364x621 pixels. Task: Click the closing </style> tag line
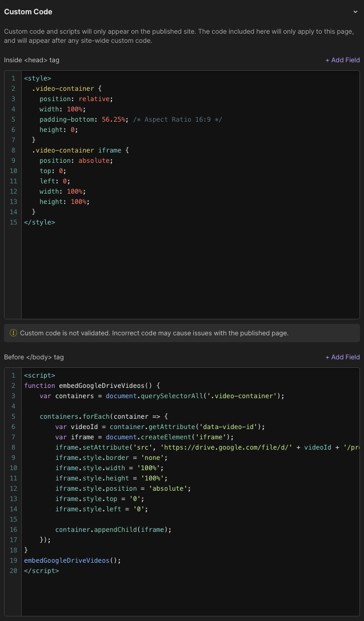pos(39,223)
